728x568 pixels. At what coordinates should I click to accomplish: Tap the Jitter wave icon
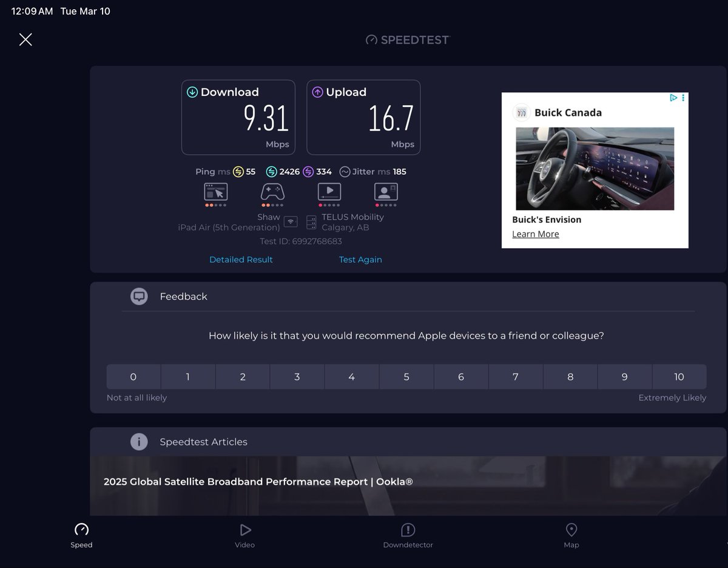click(345, 172)
